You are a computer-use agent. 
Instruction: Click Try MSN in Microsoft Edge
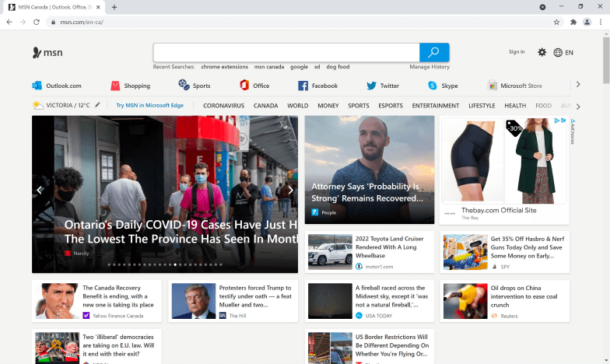click(149, 106)
